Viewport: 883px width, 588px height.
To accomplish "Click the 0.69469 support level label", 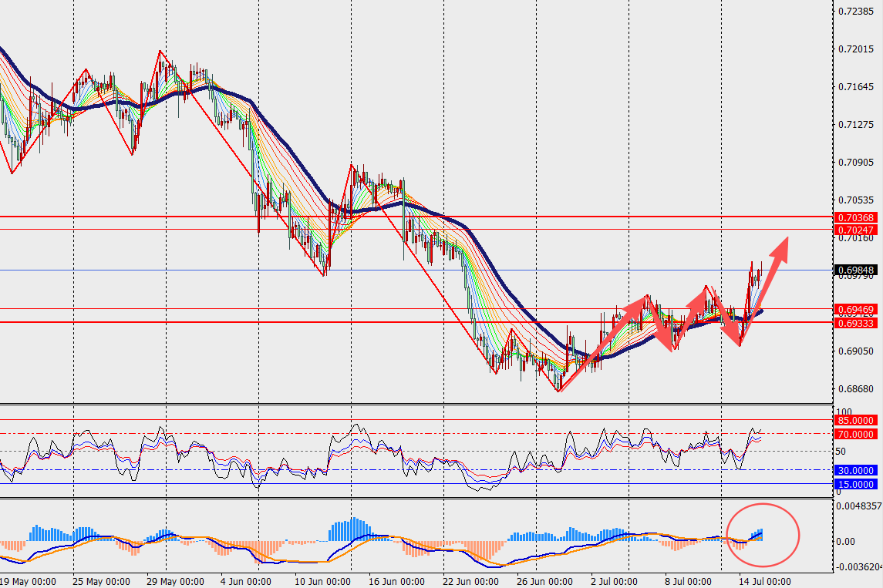I will [855, 310].
